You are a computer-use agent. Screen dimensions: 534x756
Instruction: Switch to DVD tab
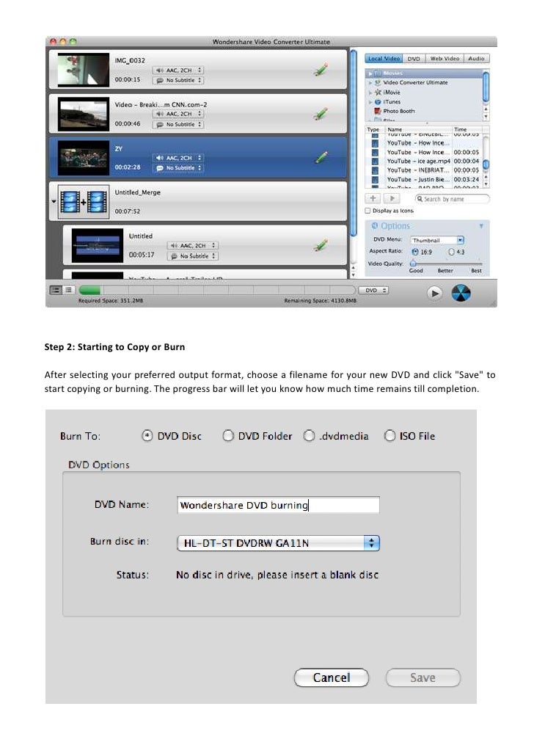click(x=414, y=58)
